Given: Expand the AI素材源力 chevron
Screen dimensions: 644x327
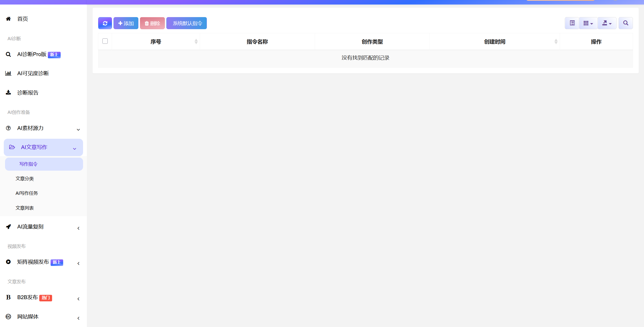Looking at the screenshot, I should (x=78, y=129).
